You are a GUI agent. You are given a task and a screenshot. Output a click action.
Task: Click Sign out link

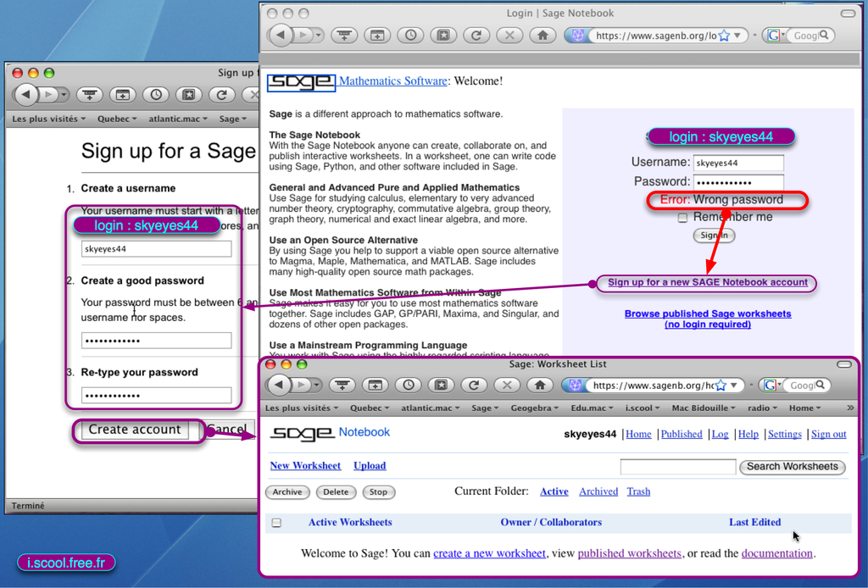click(829, 435)
